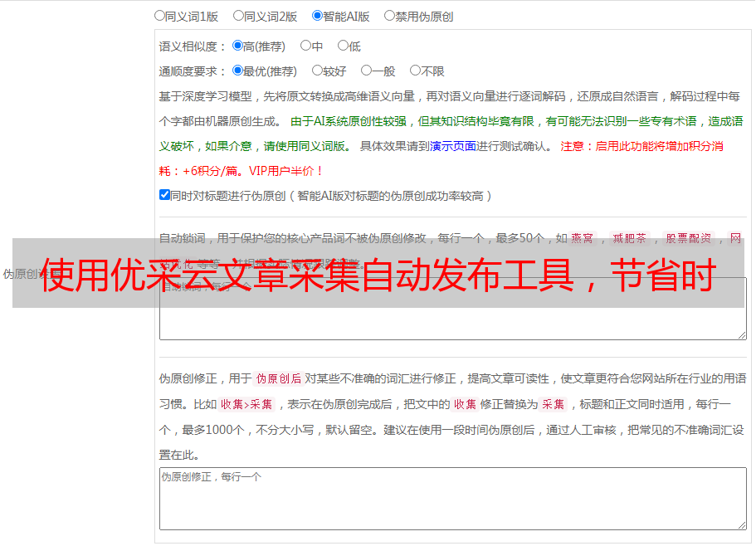Set 通顺度要求 to 较好
Viewport: 756px width, 546px height.
[317, 71]
